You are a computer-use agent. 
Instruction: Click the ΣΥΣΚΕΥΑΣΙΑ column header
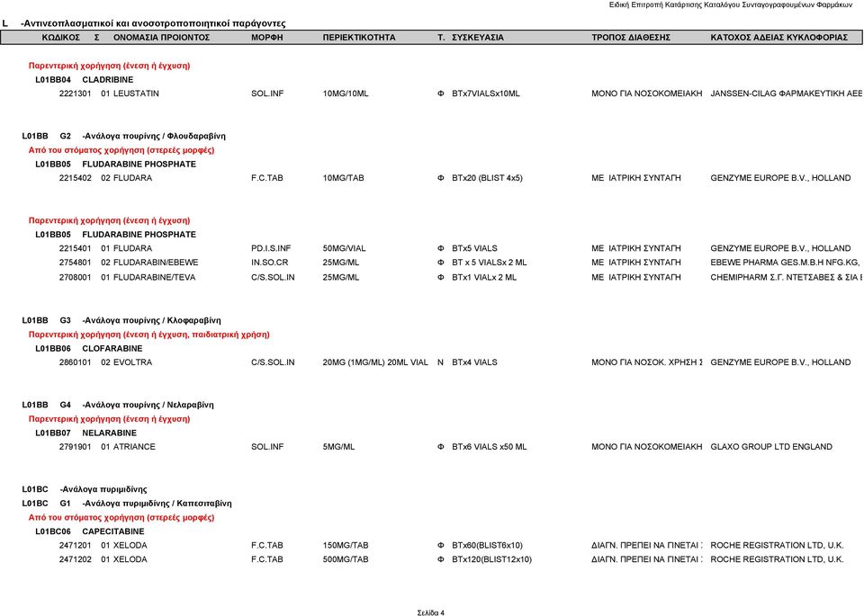point(478,38)
